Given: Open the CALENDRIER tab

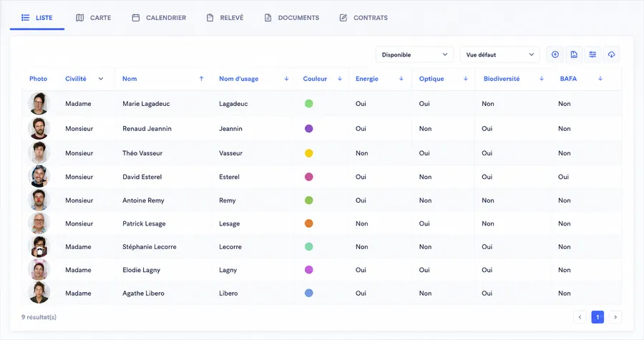Looking at the screenshot, I should pyautogui.click(x=159, y=18).
